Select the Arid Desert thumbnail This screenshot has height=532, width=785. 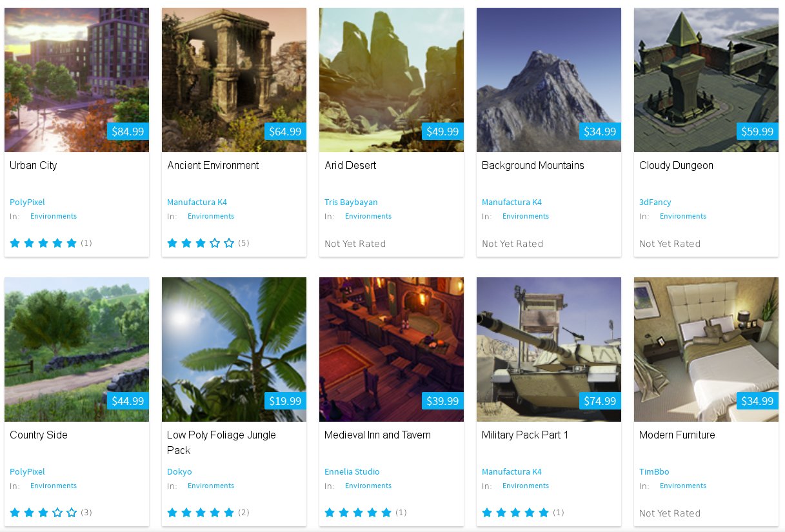tap(392, 80)
